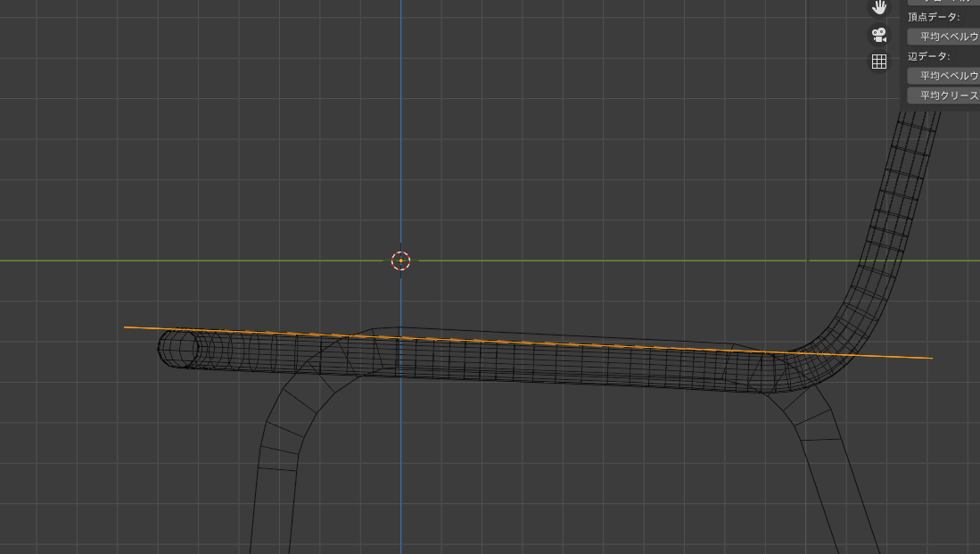Viewport: 980px width, 554px height.
Task: Click the 平均クリース field
Action: point(943,95)
